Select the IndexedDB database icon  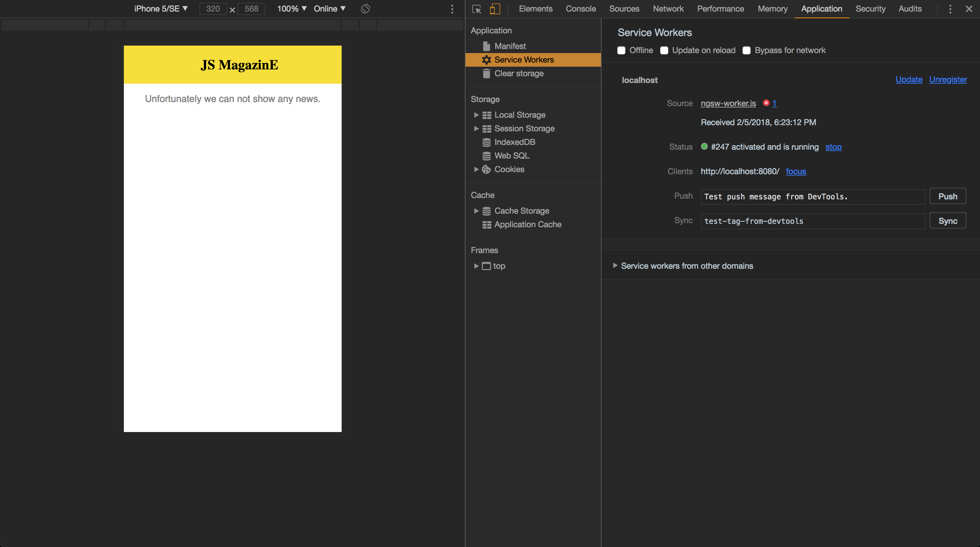(x=486, y=142)
